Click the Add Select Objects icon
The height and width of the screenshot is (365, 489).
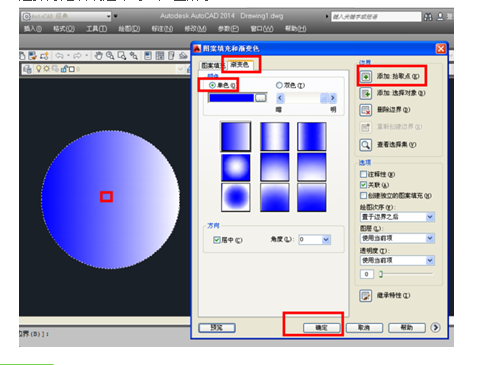point(366,93)
